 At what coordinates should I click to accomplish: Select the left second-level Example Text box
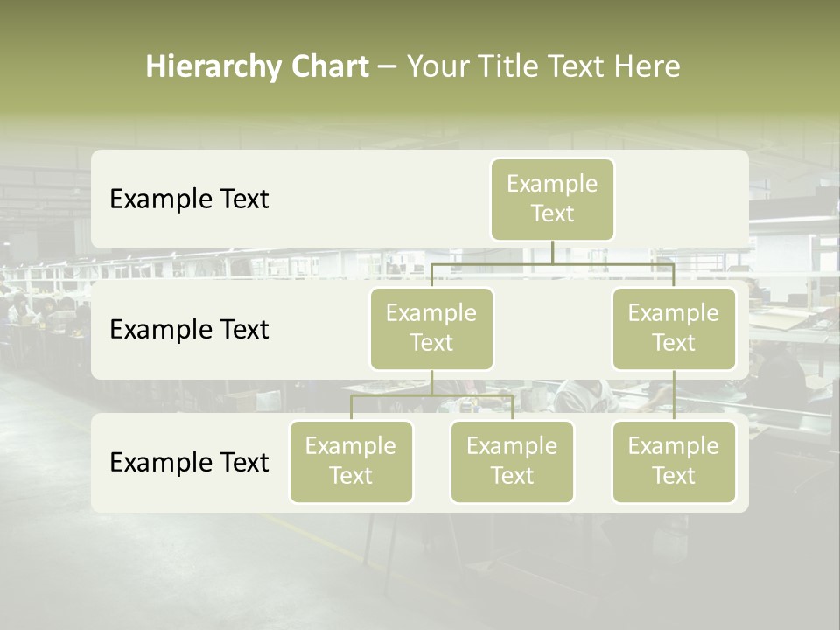pyautogui.click(x=431, y=328)
